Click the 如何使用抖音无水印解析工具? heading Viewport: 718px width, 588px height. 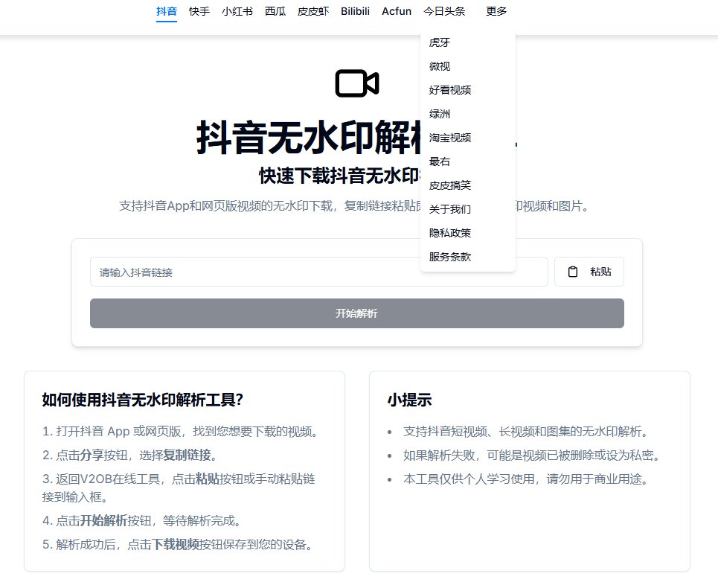[142, 400]
